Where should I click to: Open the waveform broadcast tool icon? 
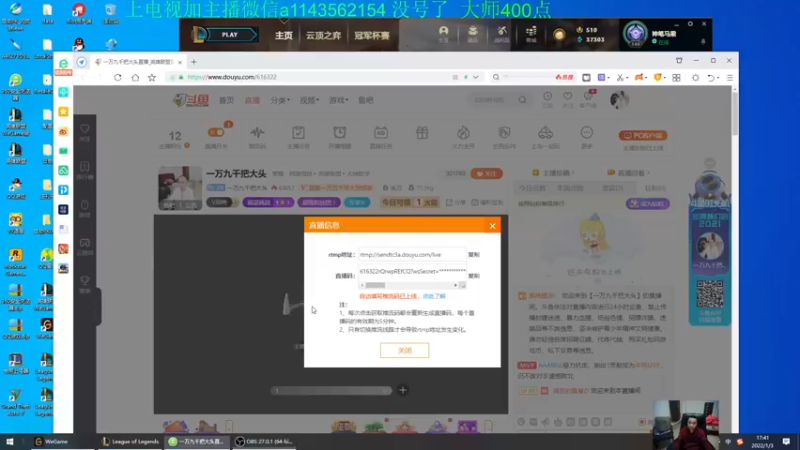[x=257, y=133]
